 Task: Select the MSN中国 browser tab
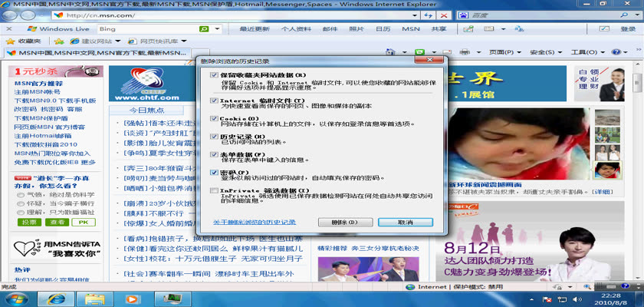(96, 52)
